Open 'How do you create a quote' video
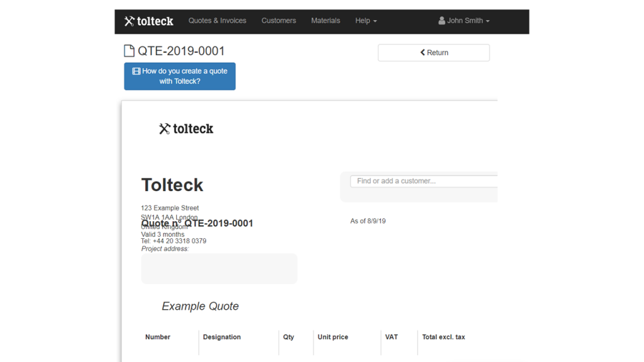 pyautogui.click(x=180, y=76)
